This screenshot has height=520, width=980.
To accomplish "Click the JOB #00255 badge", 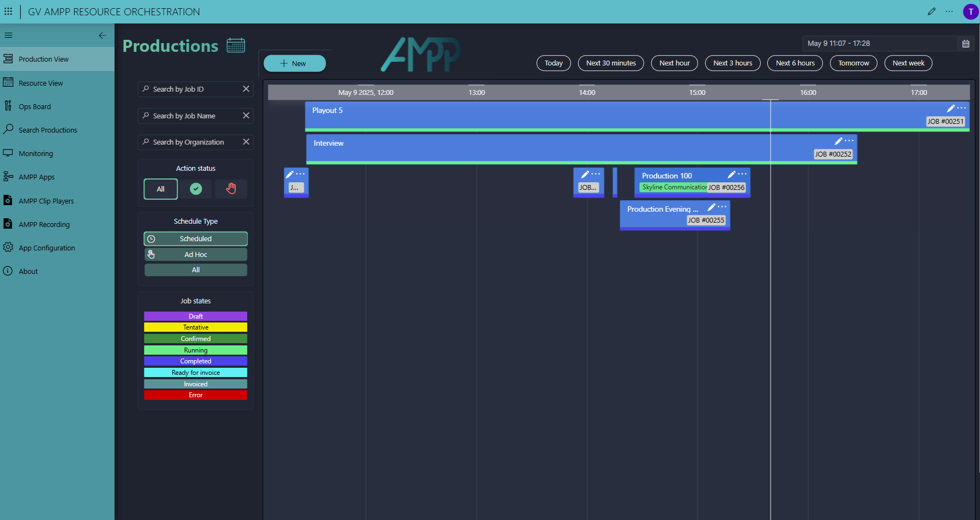I will click(x=706, y=220).
